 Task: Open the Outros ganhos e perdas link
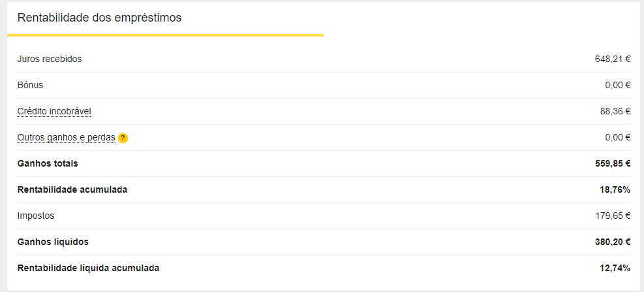click(x=66, y=137)
